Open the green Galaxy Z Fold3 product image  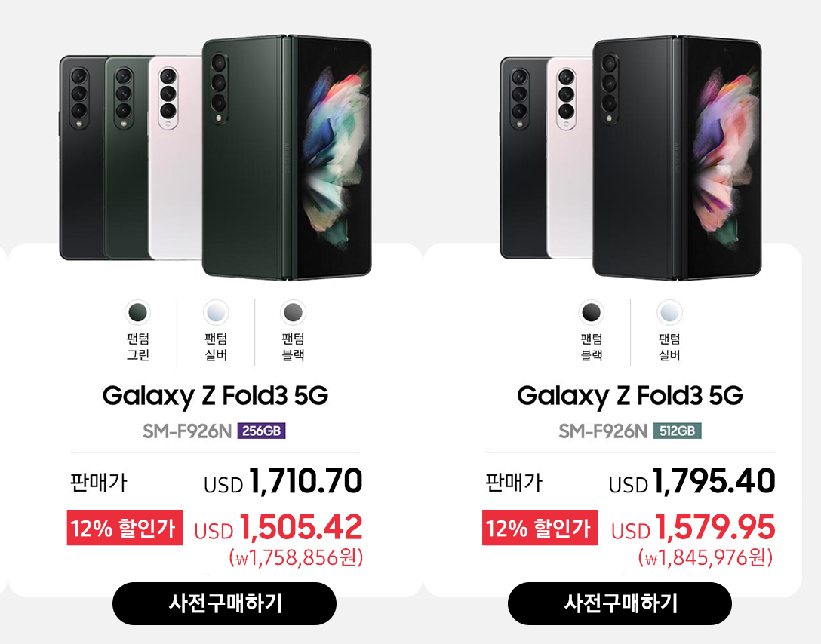click(x=215, y=158)
